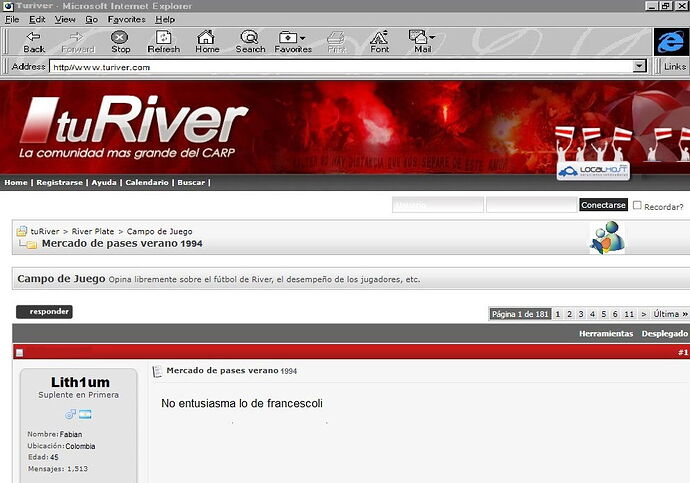Toggle the Recordar checkbox
690x483 pixels.
tap(637, 205)
